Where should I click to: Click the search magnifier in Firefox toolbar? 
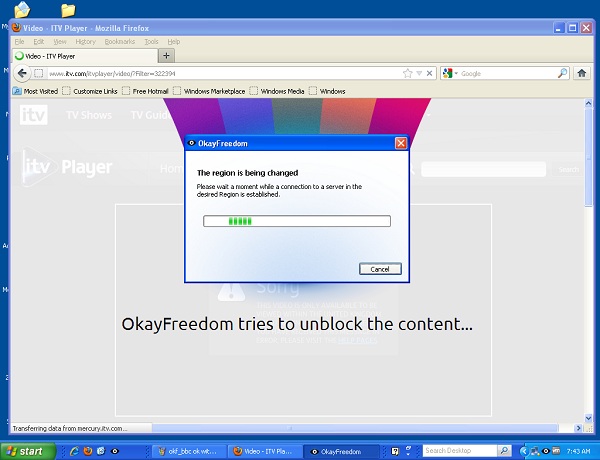coord(562,73)
